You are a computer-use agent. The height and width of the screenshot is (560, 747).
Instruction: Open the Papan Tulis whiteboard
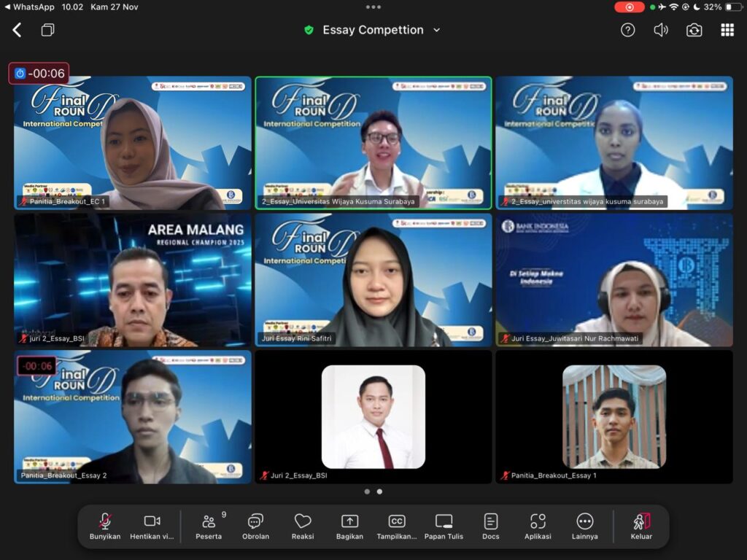(x=444, y=526)
